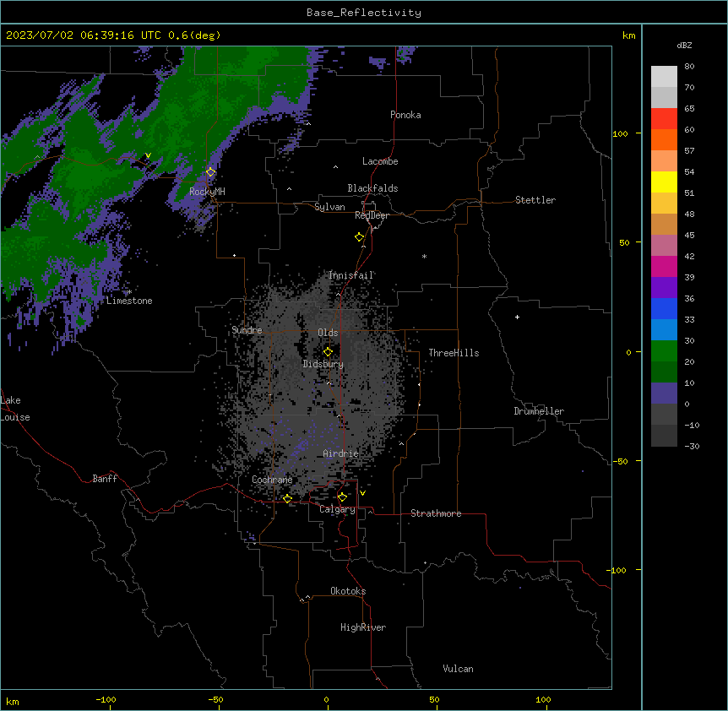This screenshot has width=728, height=711.
Task: Click the Limestone label
Action: tap(129, 301)
